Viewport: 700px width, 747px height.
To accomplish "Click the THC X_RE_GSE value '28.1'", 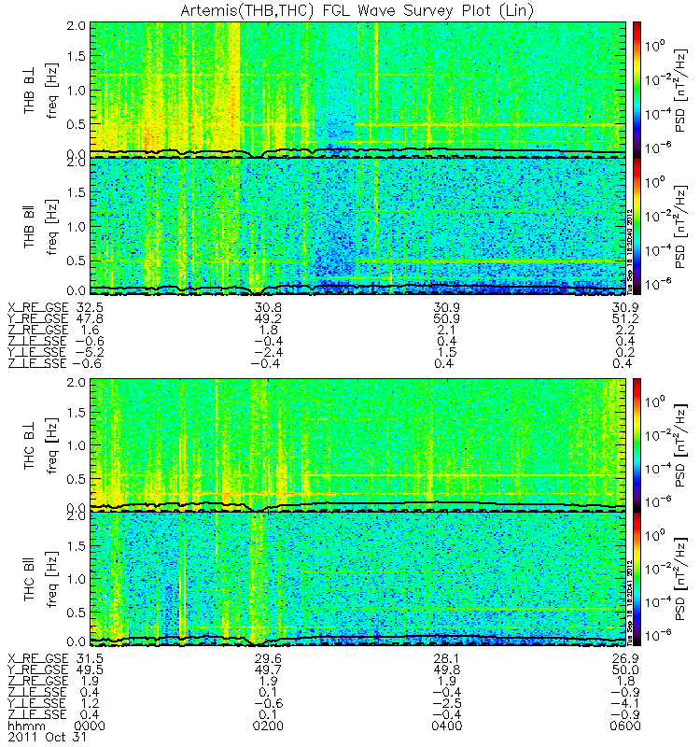I will point(447,658).
